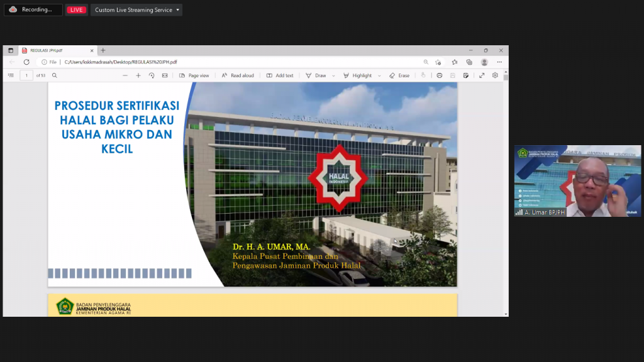Go back to the previous page
Screen dimensions: 644x362
pyautogui.click(x=12, y=62)
